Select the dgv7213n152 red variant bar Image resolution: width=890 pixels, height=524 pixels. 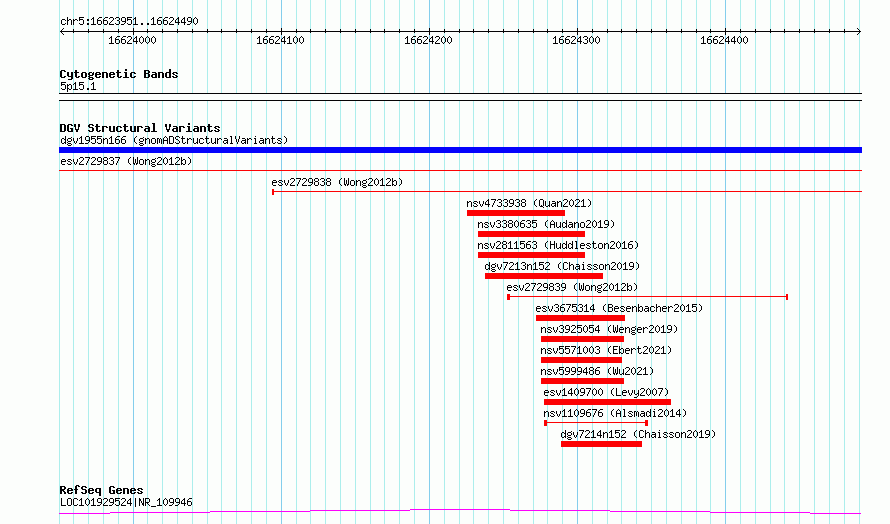544,276
